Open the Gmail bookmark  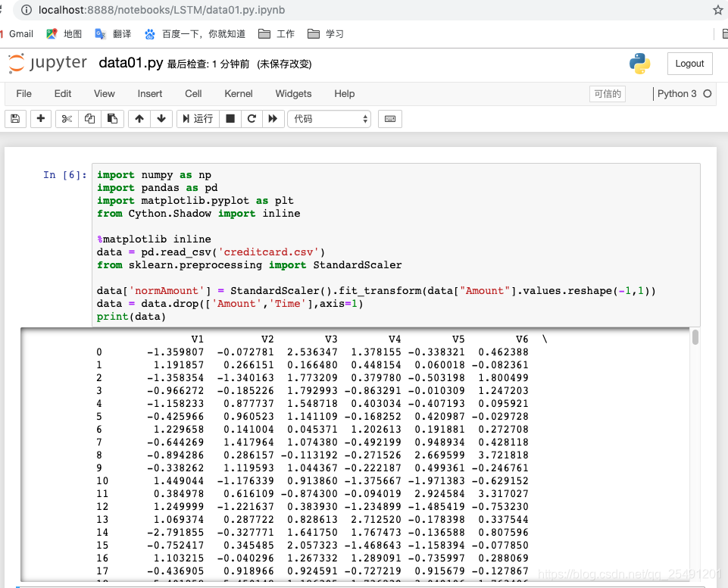coord(17,34)
